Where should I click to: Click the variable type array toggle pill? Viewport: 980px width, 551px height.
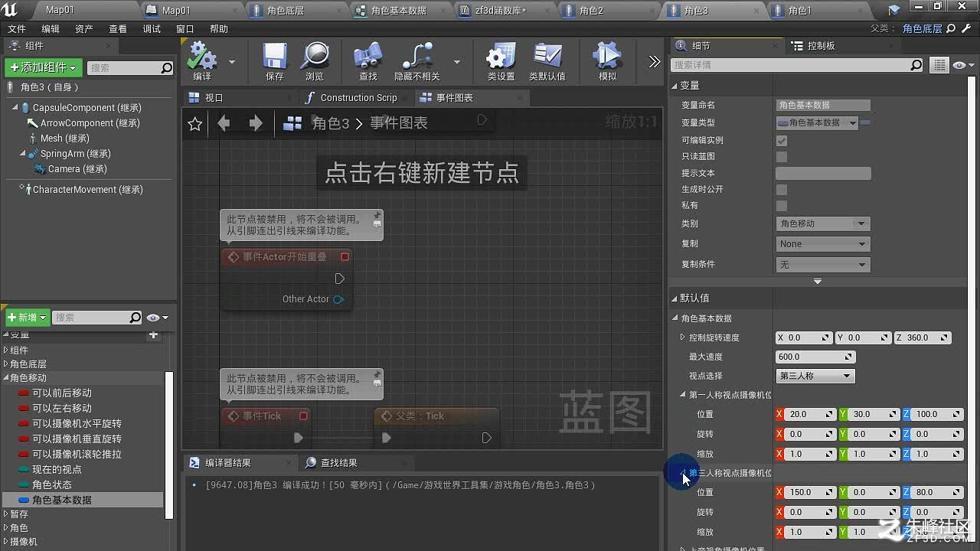click(865, 122)
